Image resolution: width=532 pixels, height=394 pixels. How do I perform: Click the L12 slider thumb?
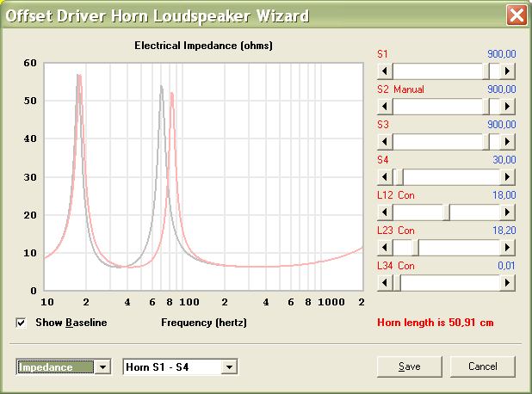(x=447, y=212)
